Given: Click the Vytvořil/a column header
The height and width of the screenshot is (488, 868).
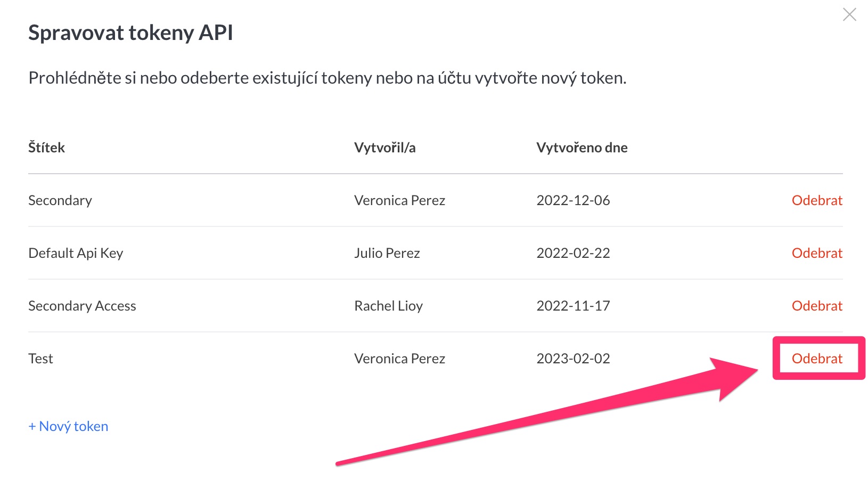Looking at the screenshot, I should coord(384,148).
